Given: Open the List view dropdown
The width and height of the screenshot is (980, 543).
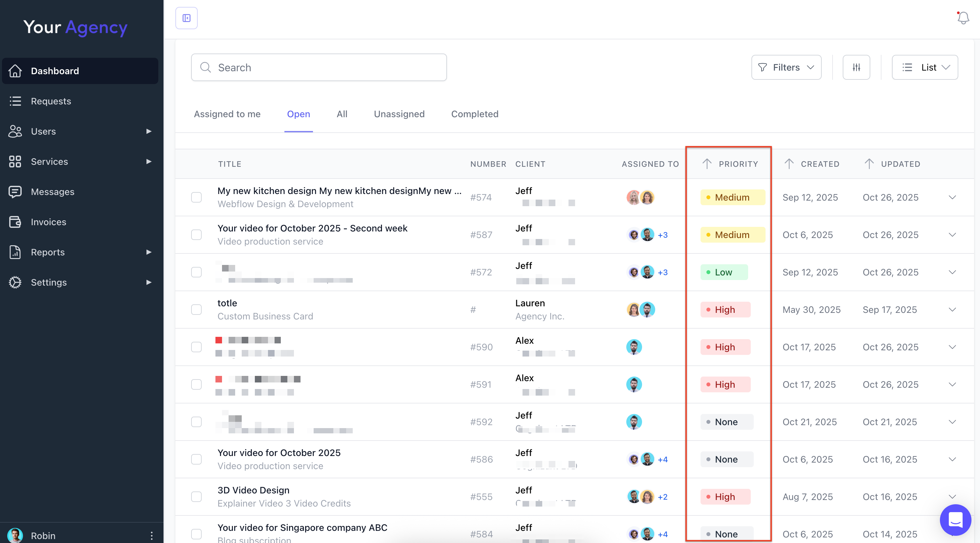Looking at the screenshot, I should (924, 67).
